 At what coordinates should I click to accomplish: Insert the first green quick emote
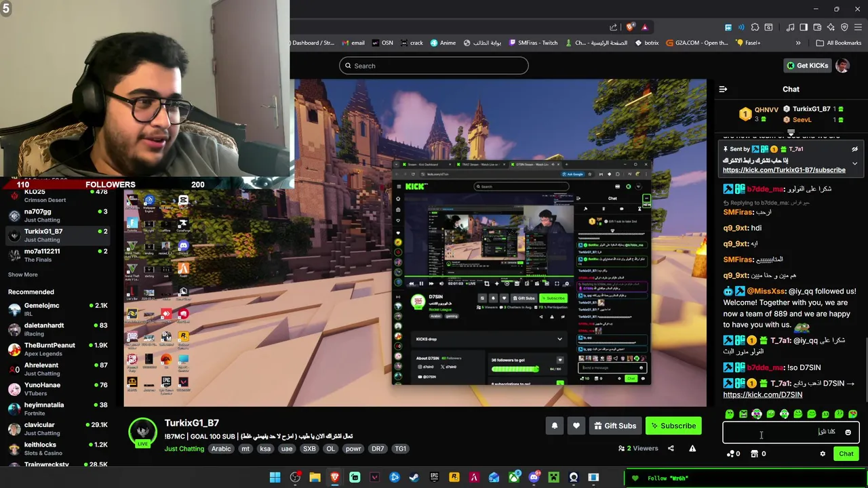[729, 414]
